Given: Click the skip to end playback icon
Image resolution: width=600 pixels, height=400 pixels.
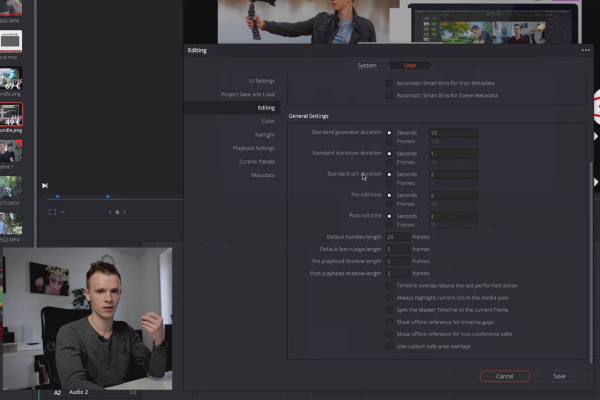Looking at the screenshot, I should [45, 186].
